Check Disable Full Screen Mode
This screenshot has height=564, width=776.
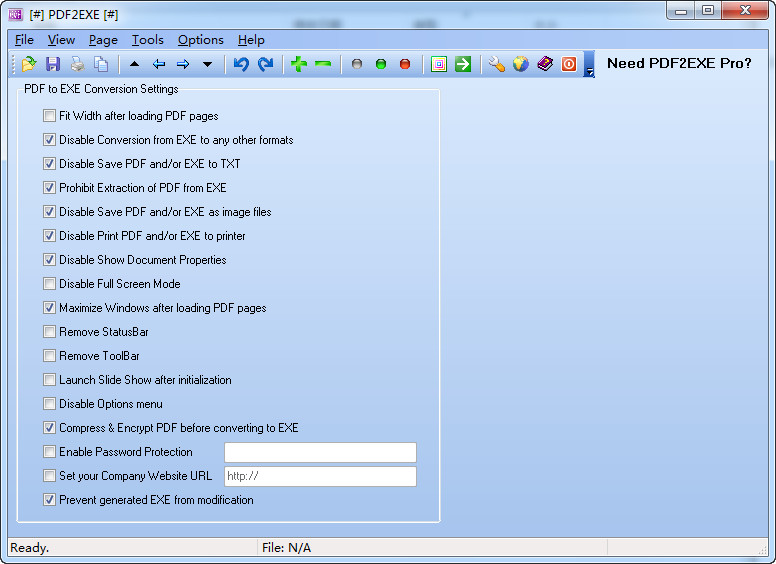click(x=49, y=283)
